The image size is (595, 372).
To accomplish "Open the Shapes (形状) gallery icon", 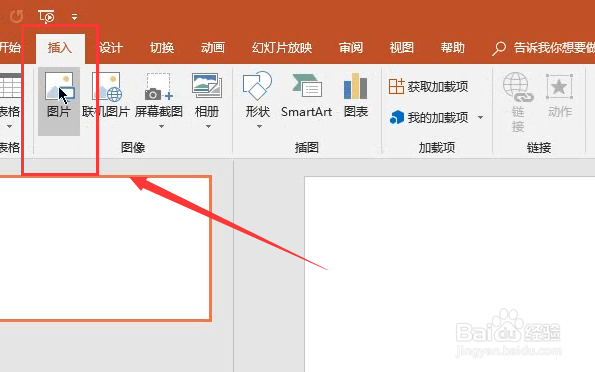I will pyautogui.click(x=257, y=86).
